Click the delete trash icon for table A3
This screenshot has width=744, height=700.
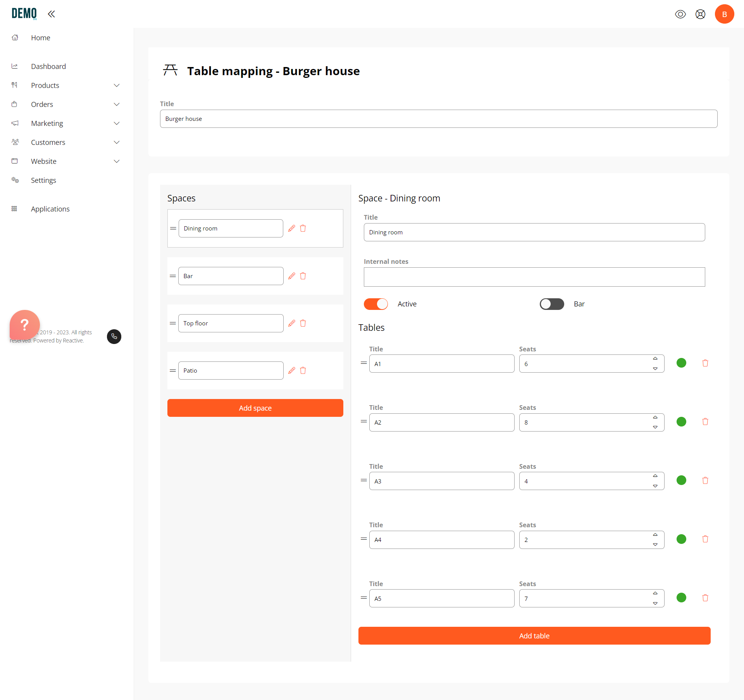(705, 480)
